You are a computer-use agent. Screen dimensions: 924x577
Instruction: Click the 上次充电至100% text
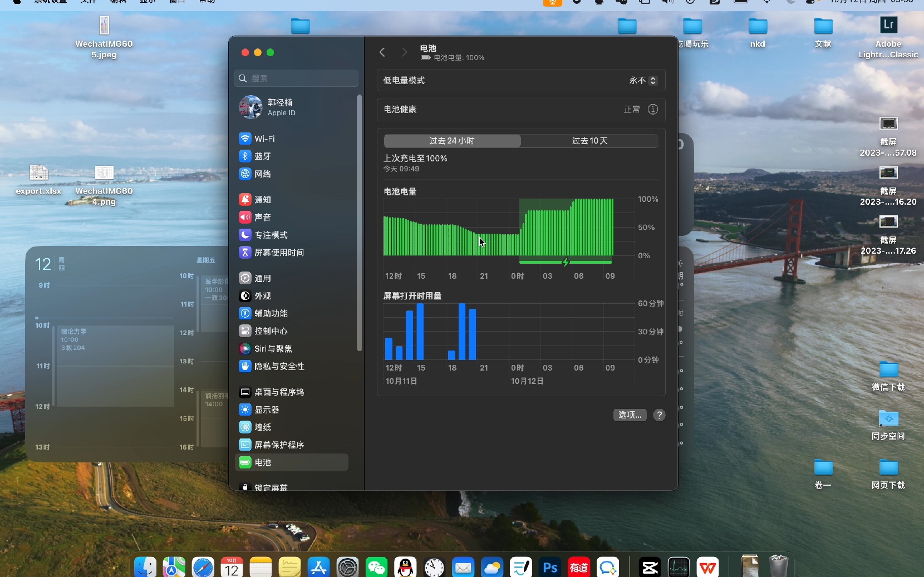point(415,159)
